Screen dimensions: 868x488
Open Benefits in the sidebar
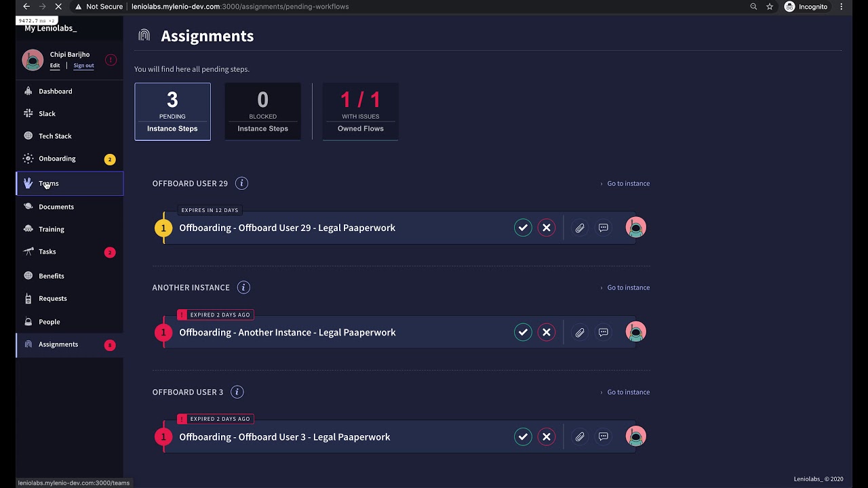(70, 276)
